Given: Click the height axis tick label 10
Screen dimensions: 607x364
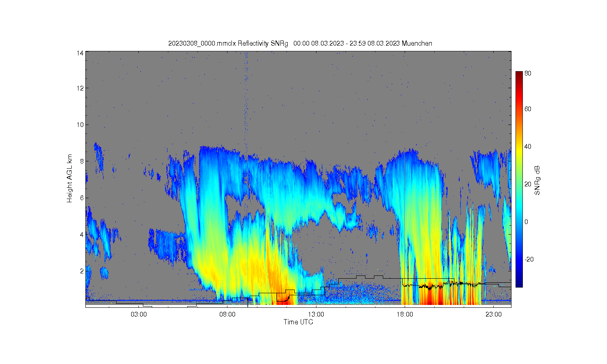Looking at the screenshot, I should click(x=81, y=125).
